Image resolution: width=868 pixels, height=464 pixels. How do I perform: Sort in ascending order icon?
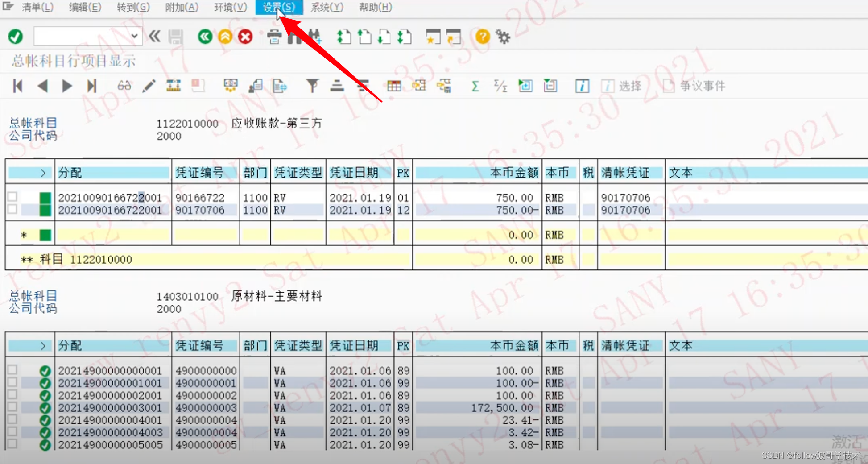tap(337, 86)
